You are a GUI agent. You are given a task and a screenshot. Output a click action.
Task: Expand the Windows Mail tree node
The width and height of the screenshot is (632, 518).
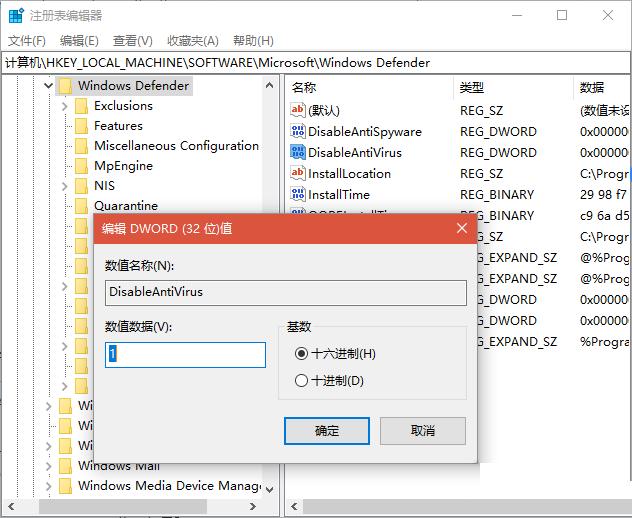(48, 466)
